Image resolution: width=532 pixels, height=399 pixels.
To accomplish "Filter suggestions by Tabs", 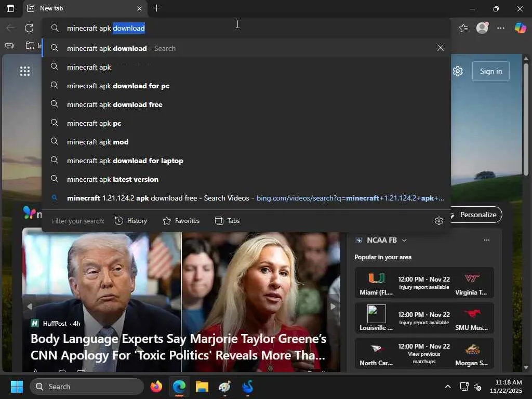I will [228, 221].
